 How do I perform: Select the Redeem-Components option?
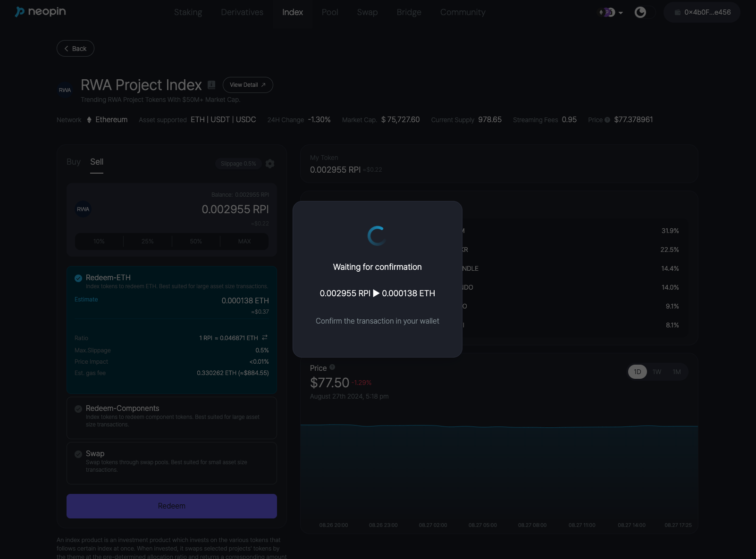78,409
